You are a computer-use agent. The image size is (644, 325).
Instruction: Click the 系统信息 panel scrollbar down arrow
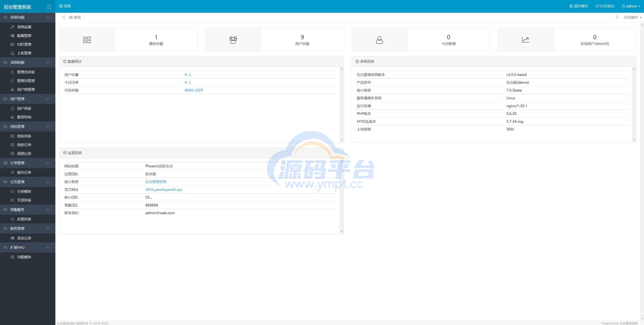tap(634, 140)
